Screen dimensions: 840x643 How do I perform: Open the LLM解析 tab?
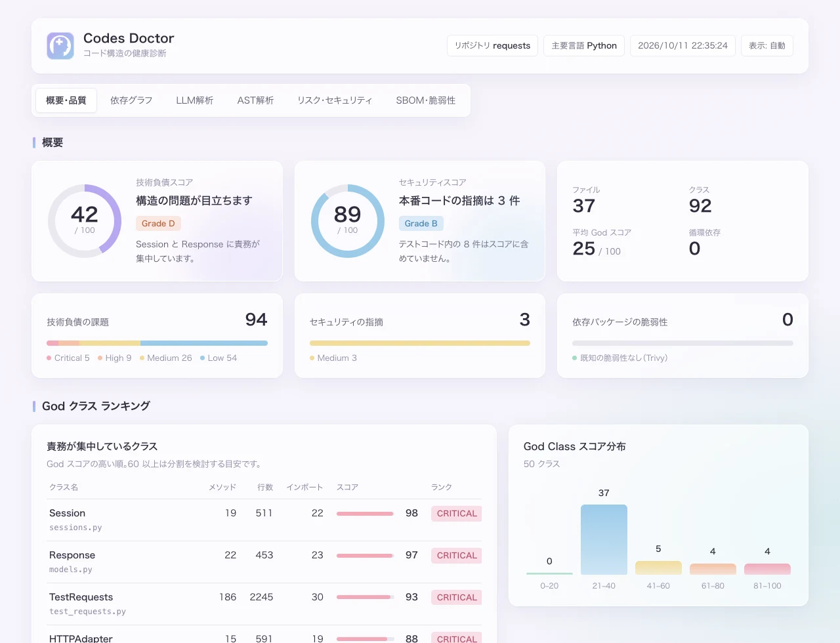point(195,100)
